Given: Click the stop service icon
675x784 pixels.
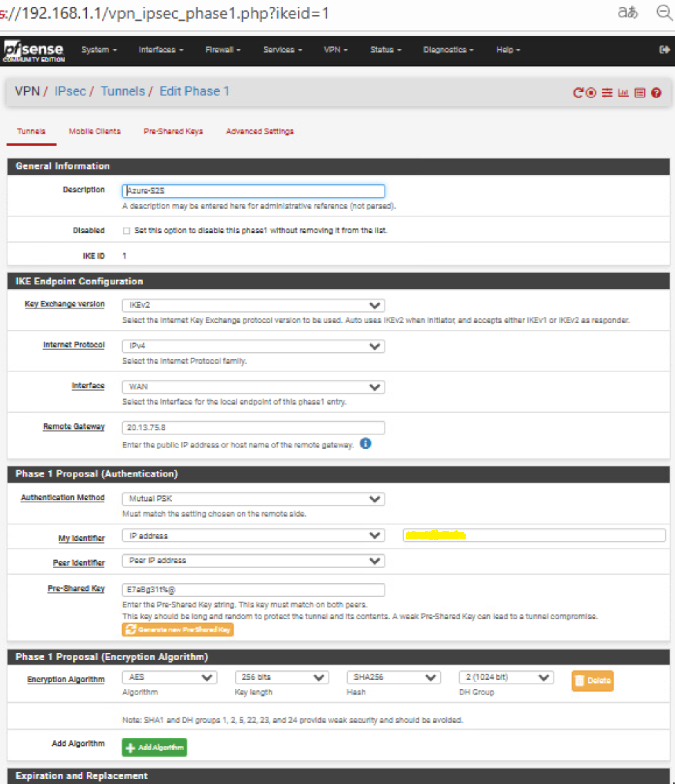Looking at the screenshot, I should [591, 93].
